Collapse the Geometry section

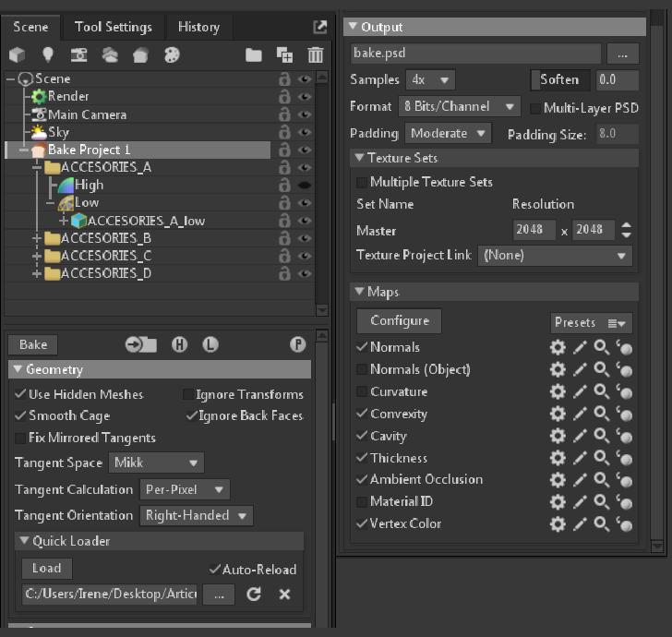(18, 369)
